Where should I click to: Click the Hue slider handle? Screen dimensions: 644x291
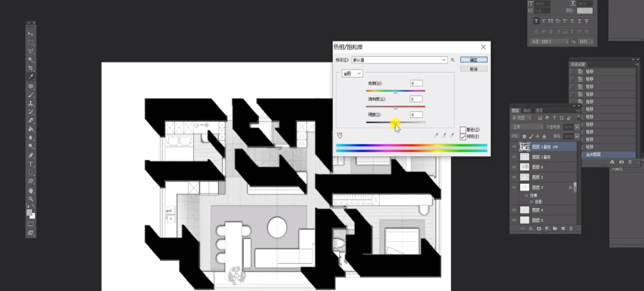coord(395,92)
